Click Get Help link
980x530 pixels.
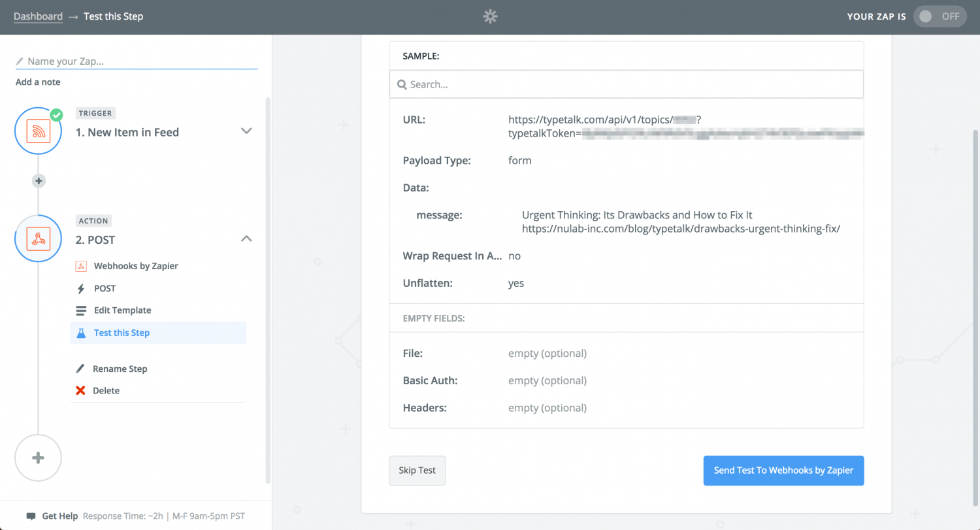pos(60,516)
